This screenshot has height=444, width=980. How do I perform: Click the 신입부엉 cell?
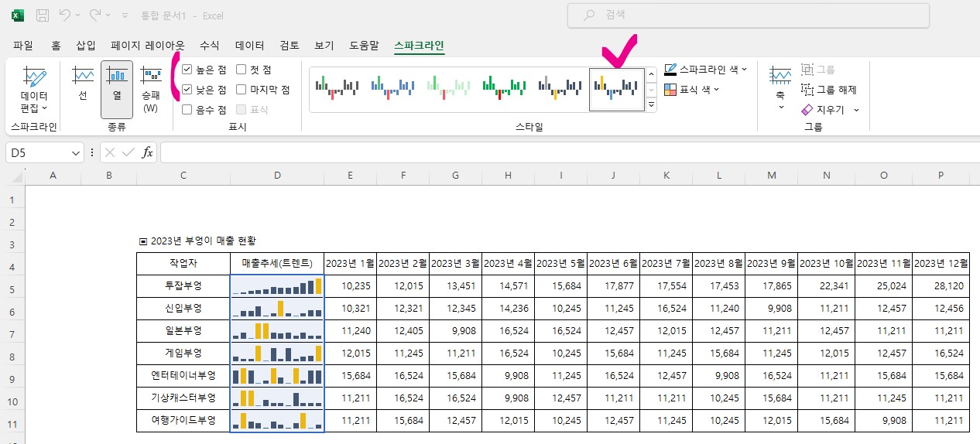coord(183,309)
